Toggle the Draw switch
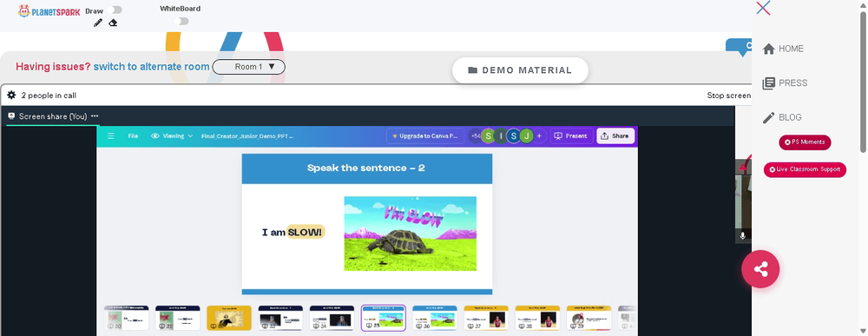The height and width of the screenshot is (336, 868). [115, 10]
